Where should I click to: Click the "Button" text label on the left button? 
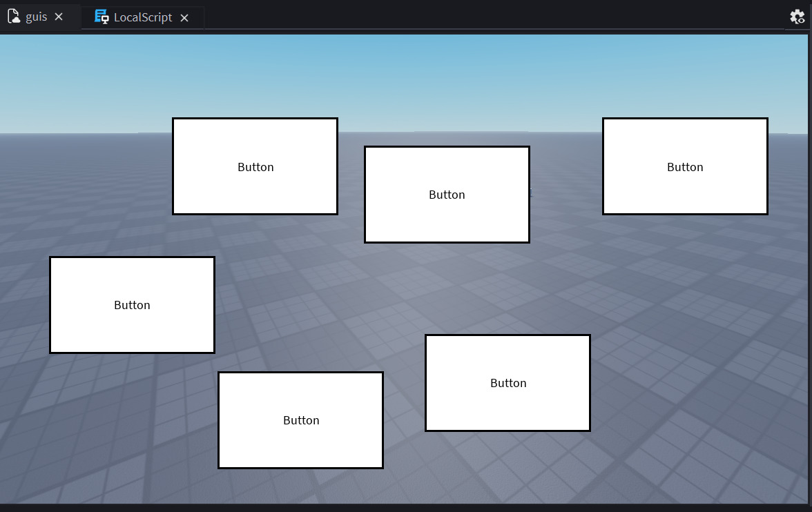pyautogui.click(x=132, y=304)
